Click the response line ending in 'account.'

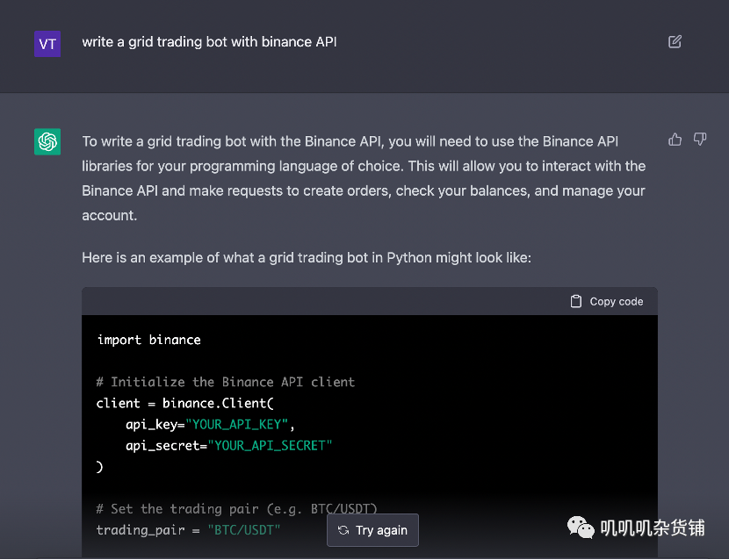point(109,215)
